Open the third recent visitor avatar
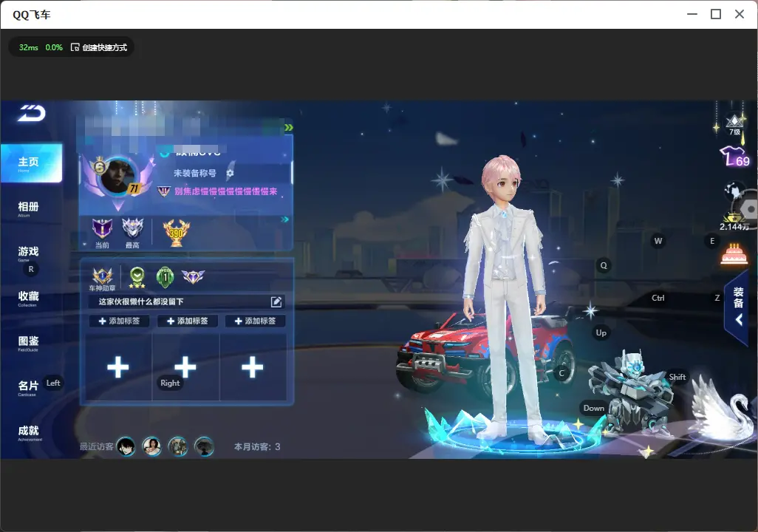 click(x=178, y=446)
